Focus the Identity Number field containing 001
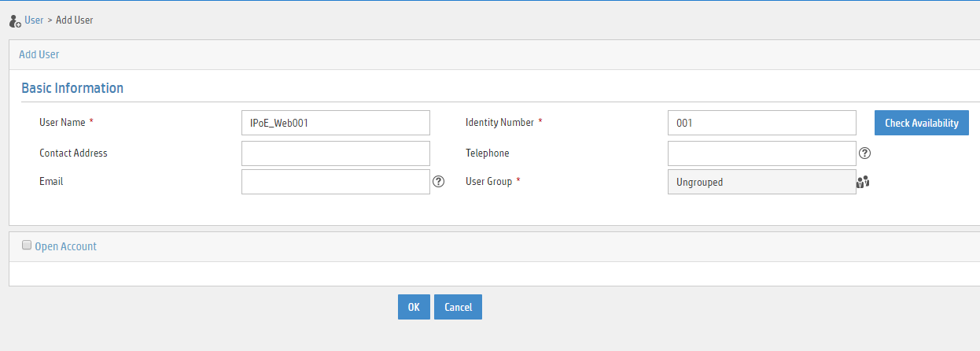The height and width of the screenshot is (351, 980). [x=762, y=123]
